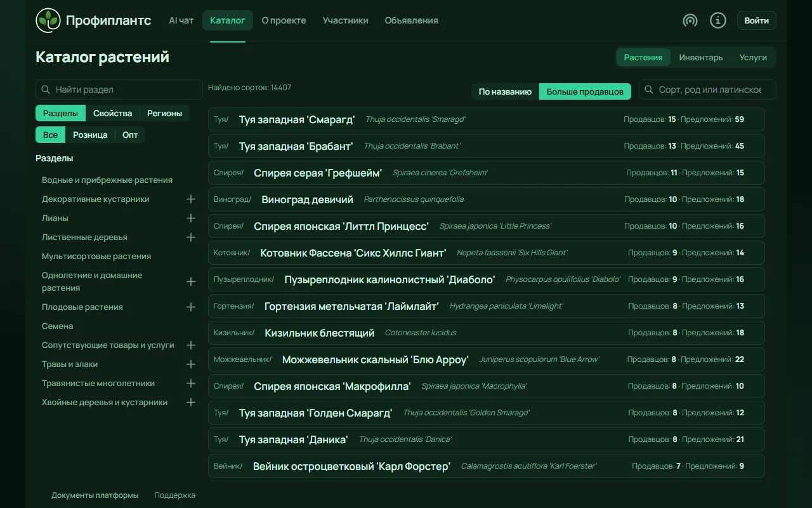
Task: Open Объявления in navigation
Action: [411, 20]
